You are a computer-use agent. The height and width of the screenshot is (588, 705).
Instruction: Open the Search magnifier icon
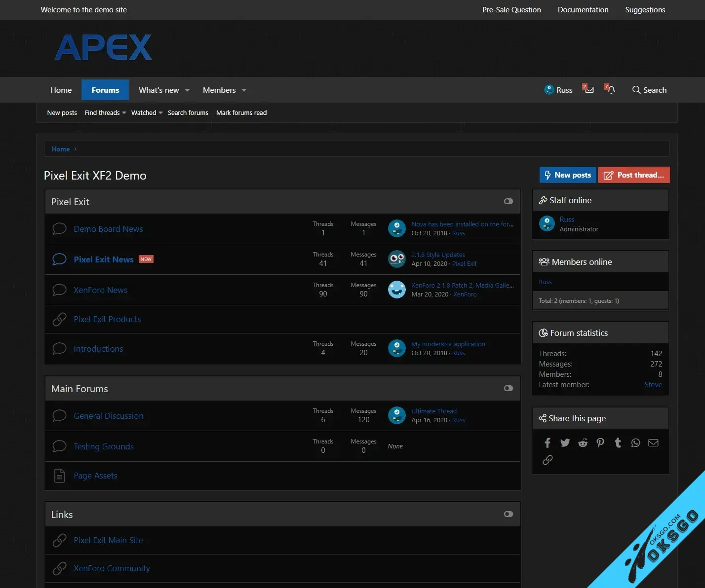click(x=649, y=90)
